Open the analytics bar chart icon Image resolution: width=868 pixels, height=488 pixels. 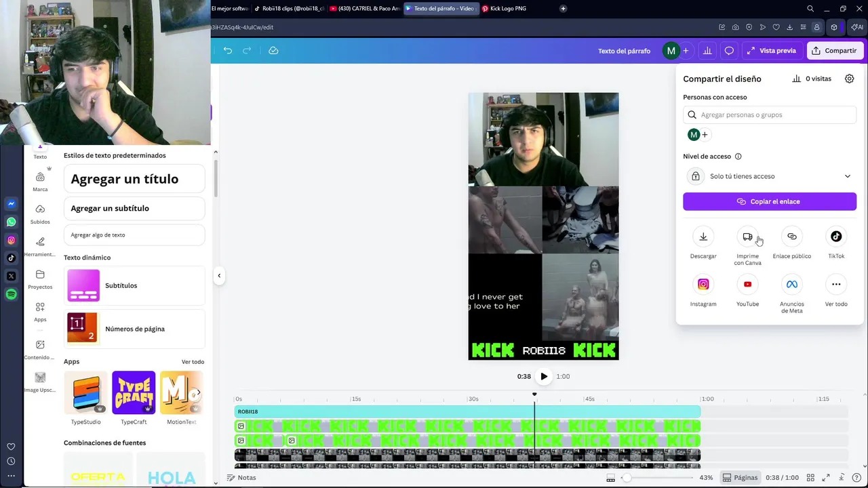click(x=707, y=51)
